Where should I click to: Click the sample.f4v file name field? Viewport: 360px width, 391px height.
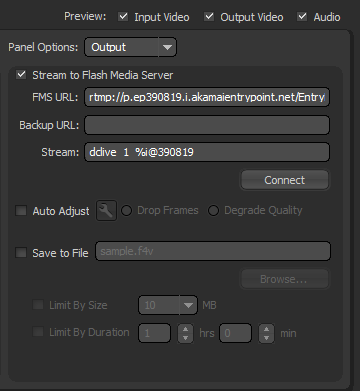[x=213, y=251]
